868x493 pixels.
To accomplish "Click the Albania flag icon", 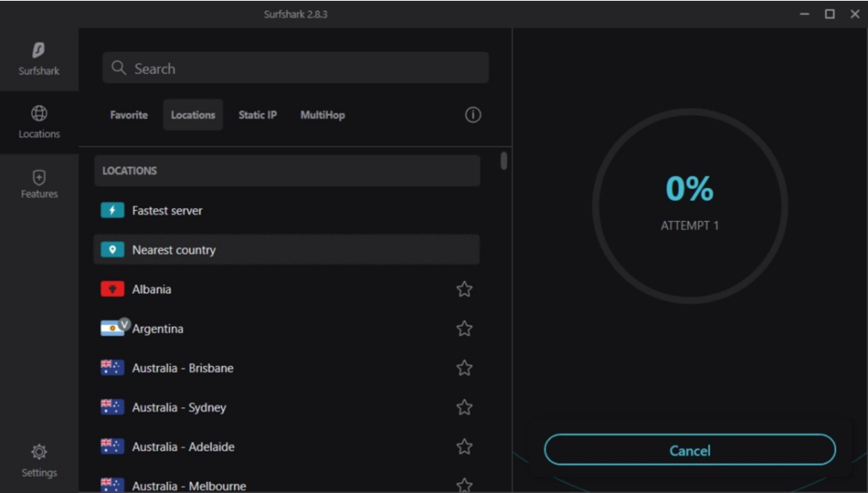I will tap(113, 289).
